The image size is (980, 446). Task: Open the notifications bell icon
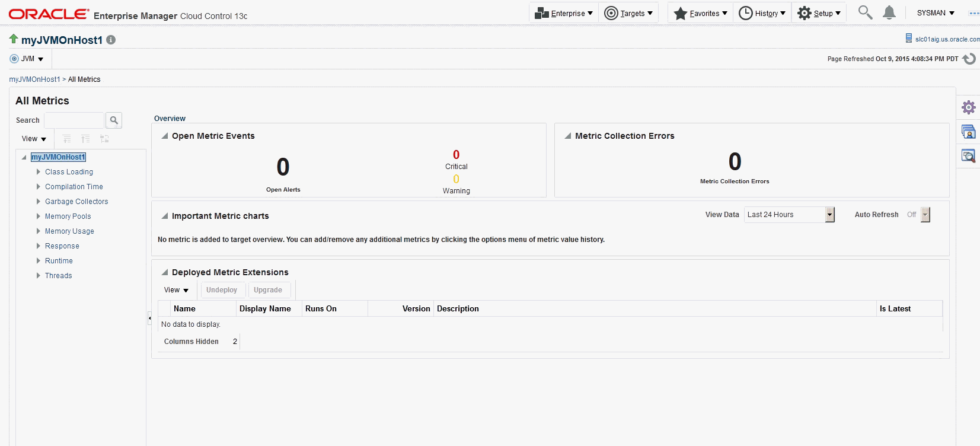coord(889,12)
